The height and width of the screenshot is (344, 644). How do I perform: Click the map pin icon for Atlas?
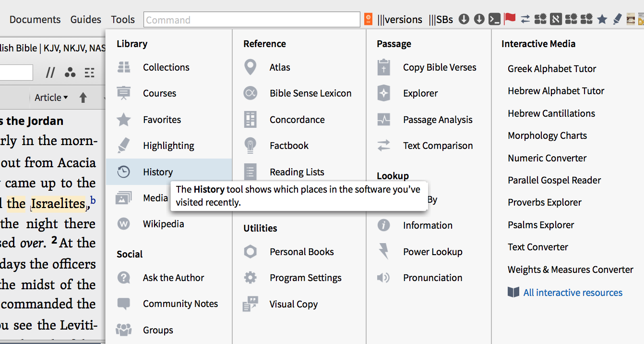pos(250,67)
